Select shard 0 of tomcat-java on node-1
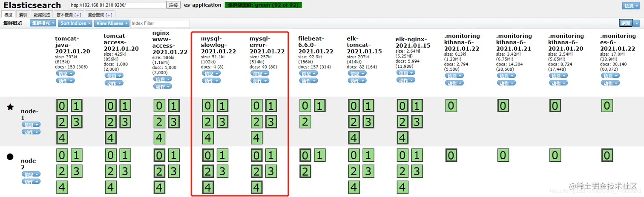Viewport: 644px width, 197px height. [62, 106]
